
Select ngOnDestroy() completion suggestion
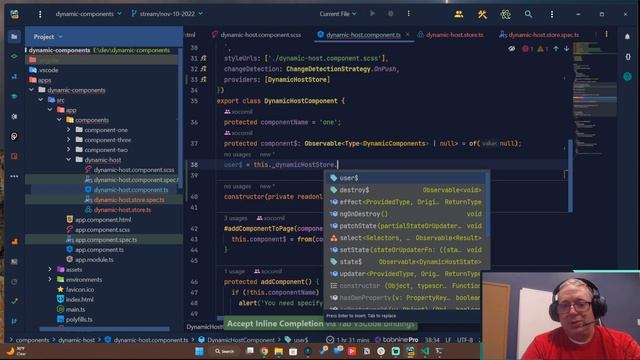[x=407, y=214]
